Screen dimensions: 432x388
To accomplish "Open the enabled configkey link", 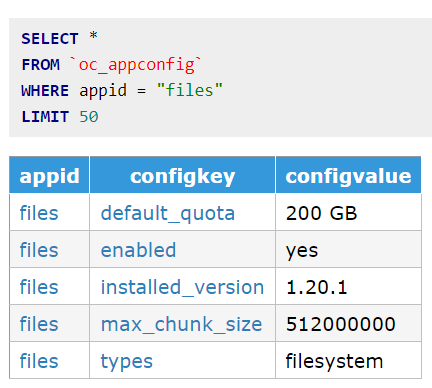I will 138,250.
